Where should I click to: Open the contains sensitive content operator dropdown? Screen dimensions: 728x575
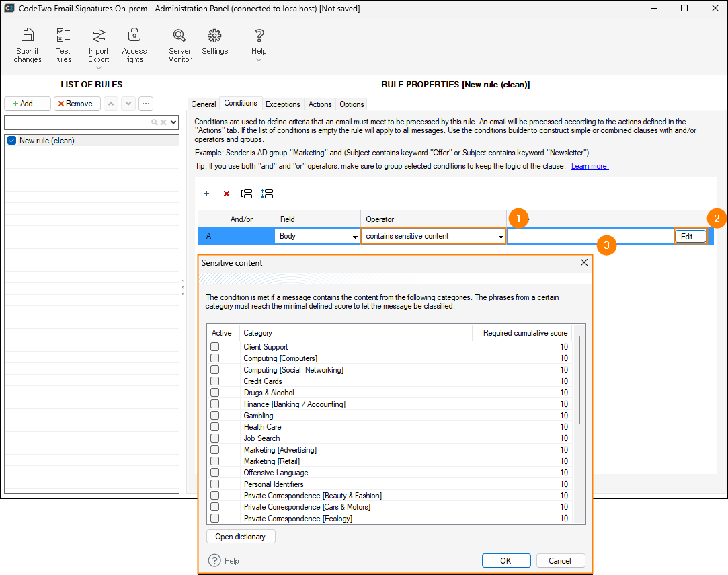(x=501, y=237)
